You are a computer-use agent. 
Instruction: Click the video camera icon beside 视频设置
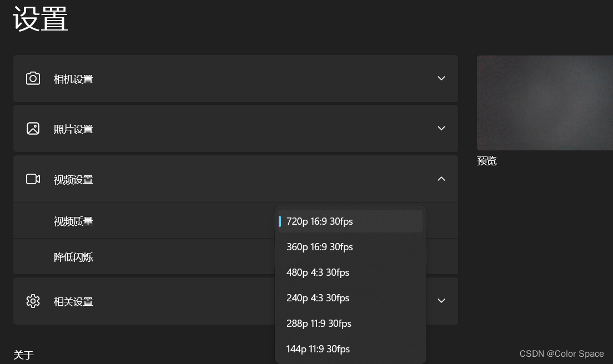click(x=33, y=179)
